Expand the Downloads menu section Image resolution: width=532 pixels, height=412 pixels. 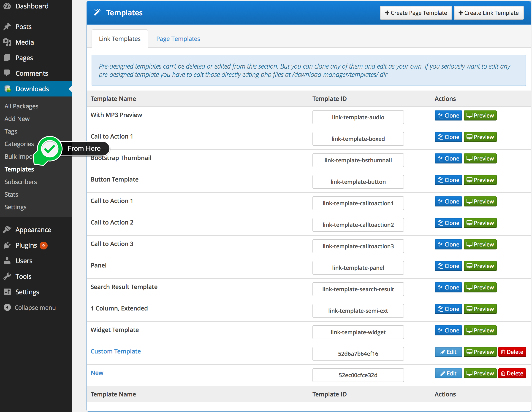[32, 89]
